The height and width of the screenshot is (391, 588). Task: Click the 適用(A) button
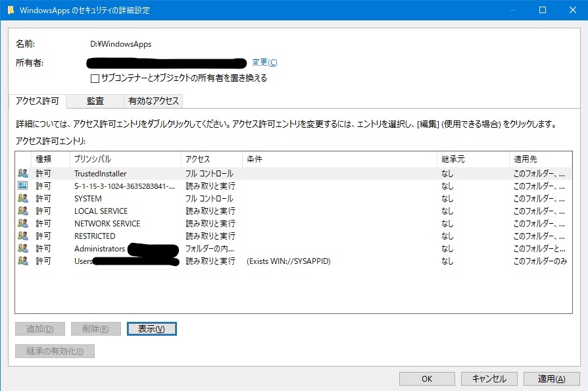pyautogui.click(x=551, y=379)
